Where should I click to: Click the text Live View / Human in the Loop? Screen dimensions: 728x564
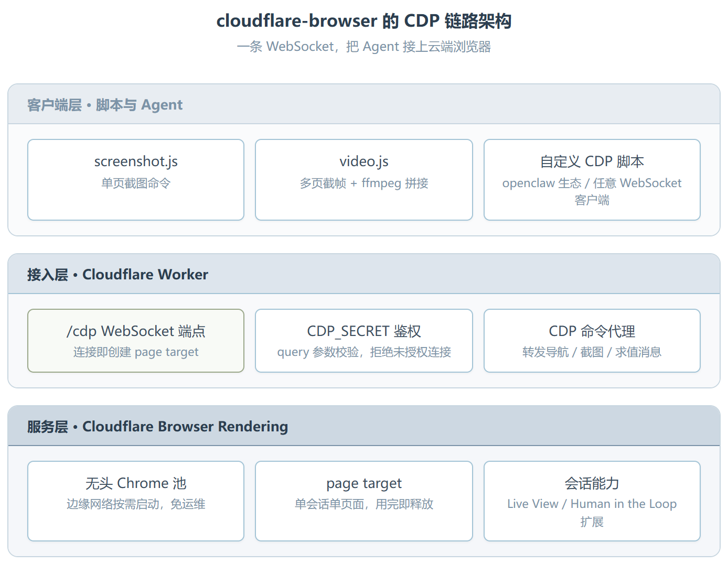point(592,504)
